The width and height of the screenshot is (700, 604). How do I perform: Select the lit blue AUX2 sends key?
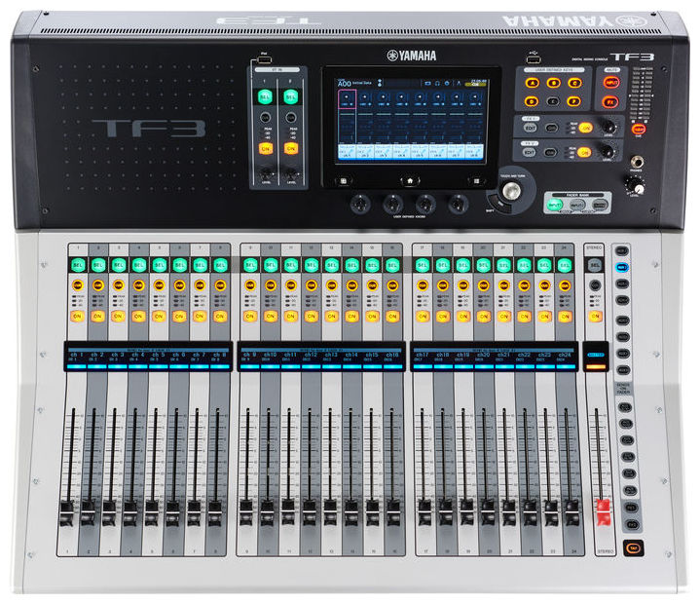click(x=621, y=267)
